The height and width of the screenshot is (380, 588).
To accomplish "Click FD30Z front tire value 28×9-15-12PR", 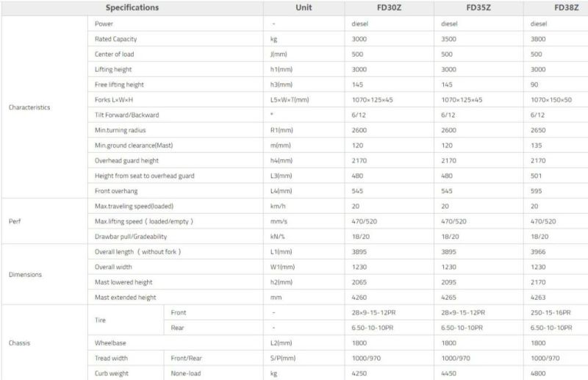I will (373, 312).
